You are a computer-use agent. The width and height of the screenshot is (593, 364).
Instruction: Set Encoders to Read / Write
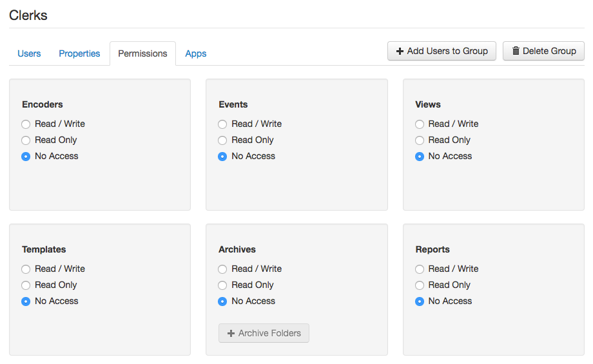point(26,124)
